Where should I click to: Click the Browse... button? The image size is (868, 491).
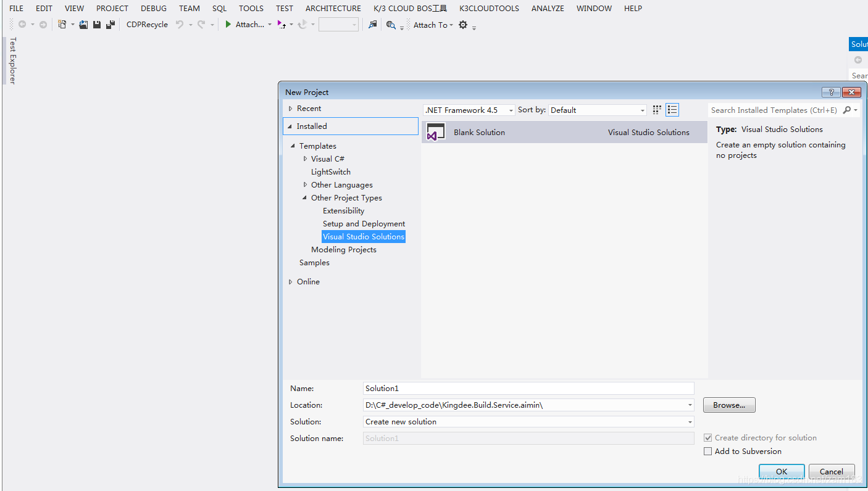(x=729, y=405)
